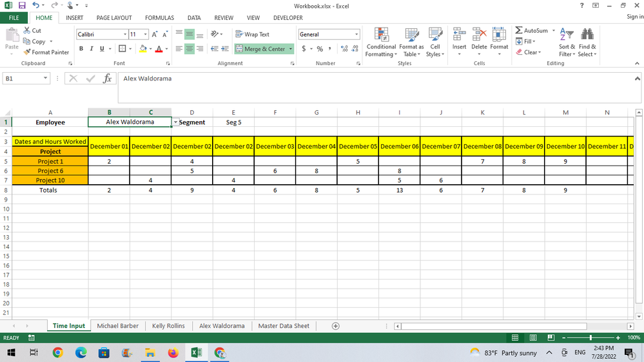
Task: Switch to the INSERT ribbon tab
Action: click(74, 17)
